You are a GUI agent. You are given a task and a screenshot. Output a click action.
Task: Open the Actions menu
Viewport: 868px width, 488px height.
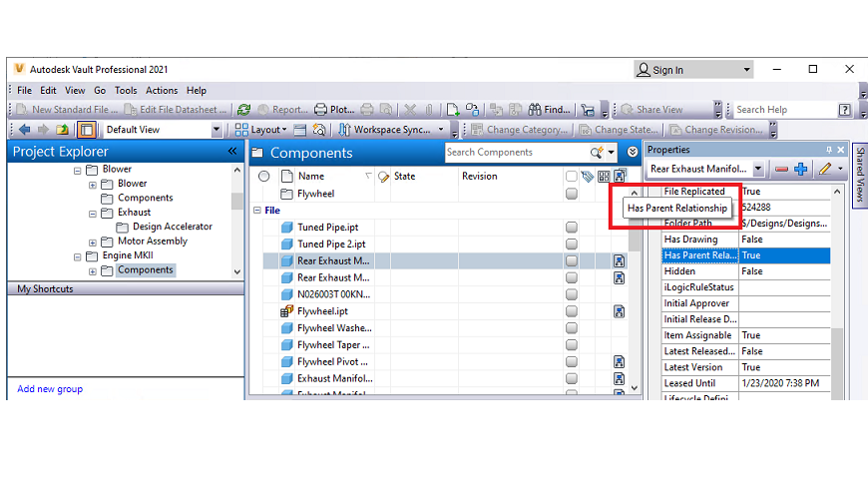[162, 90]
